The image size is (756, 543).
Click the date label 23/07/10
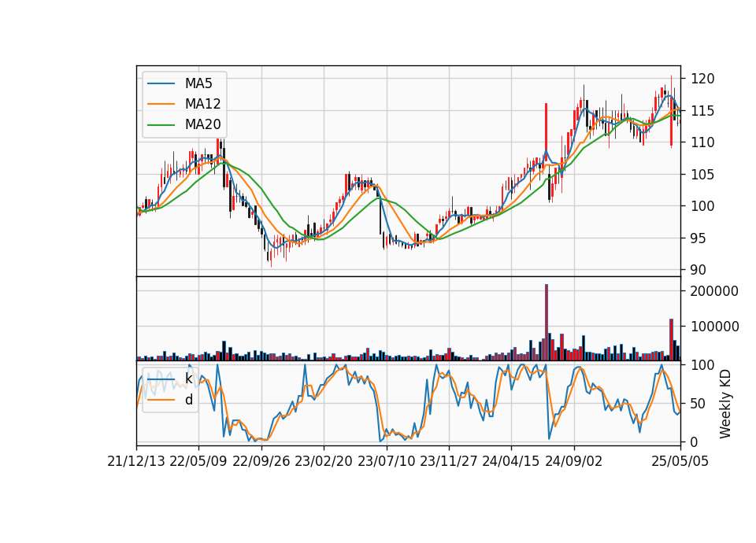pyautogui.click(x=386, y=461)
